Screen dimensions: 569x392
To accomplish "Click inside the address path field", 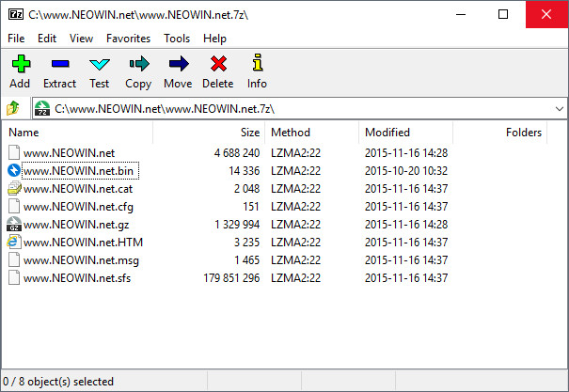I will tap(282, 108).
